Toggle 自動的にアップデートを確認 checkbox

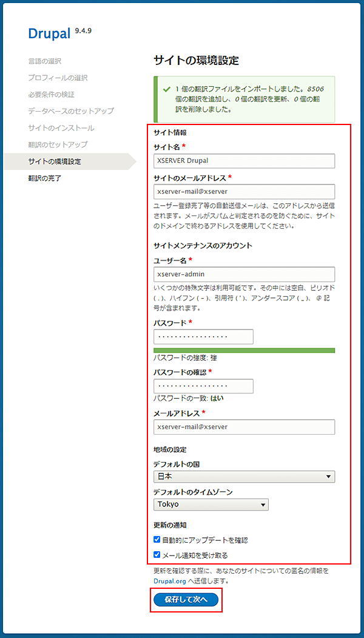[x=157, y=539]
